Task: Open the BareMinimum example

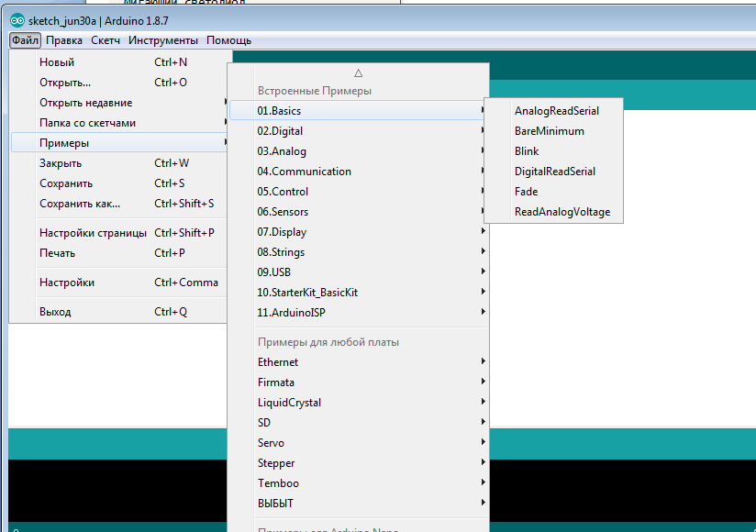Action: point(554,131)
